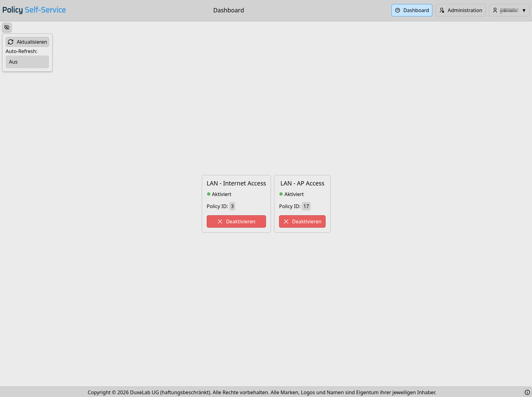Select the Policy ID 3 badge

232,206
